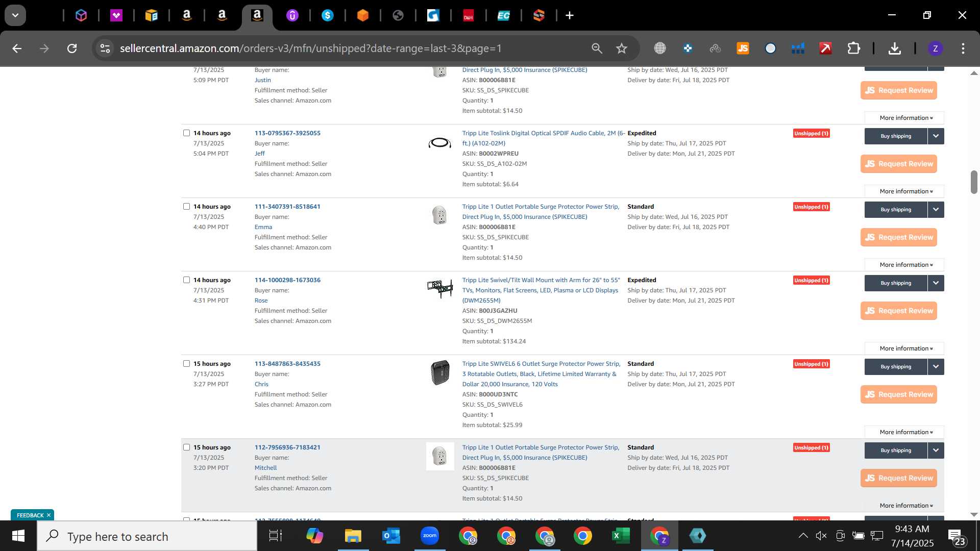Click the wall mount product thumbnail
The height and width of the screenshot is (551, 980).
coord(439,288)
